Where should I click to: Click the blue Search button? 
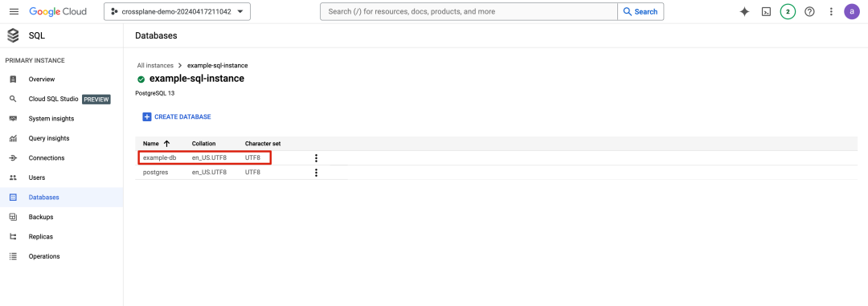[641, 11]
